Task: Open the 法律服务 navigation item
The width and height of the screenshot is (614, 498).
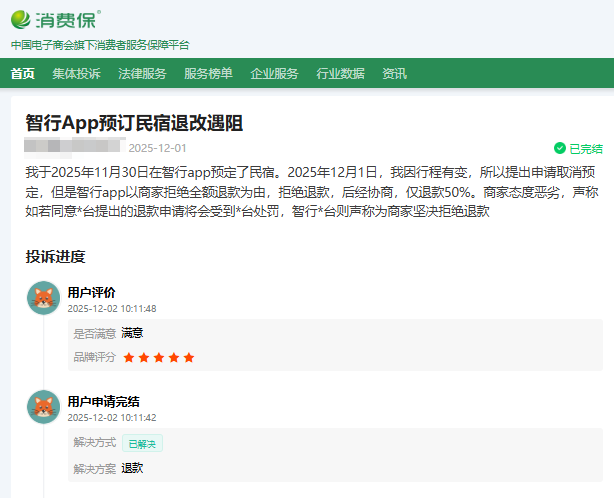Action: [x=142, y=73]
